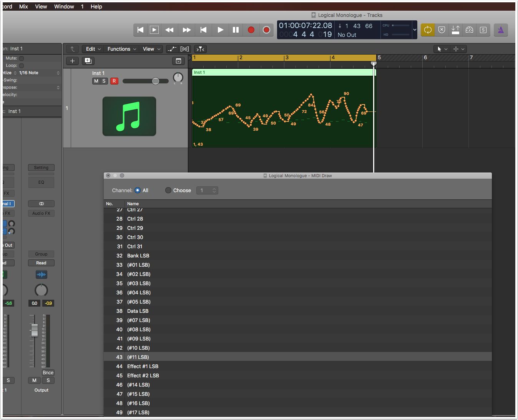Open the menu bar item labeled 1
Screen dimensions: 518x420
tap(82, 7)
